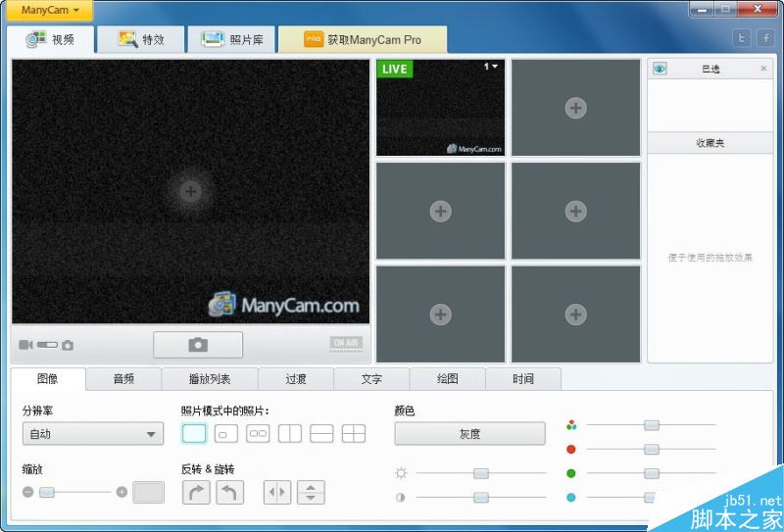
Task: Click the green channel slider handle
Action: point(652,473)
